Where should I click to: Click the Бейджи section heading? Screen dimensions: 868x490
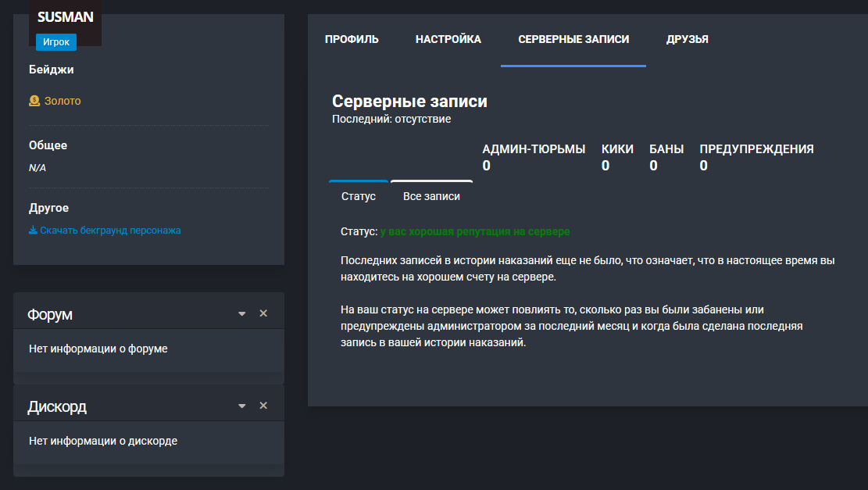click(51, 70)
